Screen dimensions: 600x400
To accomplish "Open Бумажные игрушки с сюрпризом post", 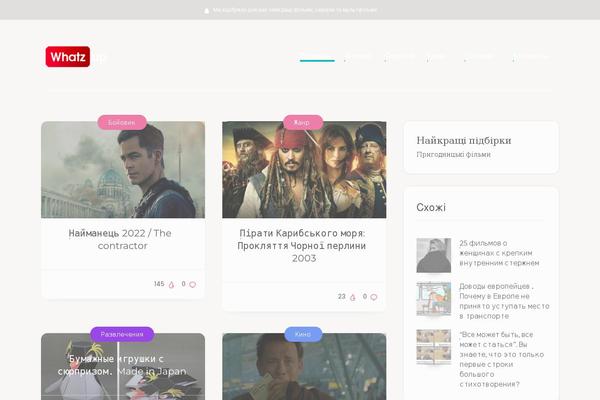I will point(122,365).
